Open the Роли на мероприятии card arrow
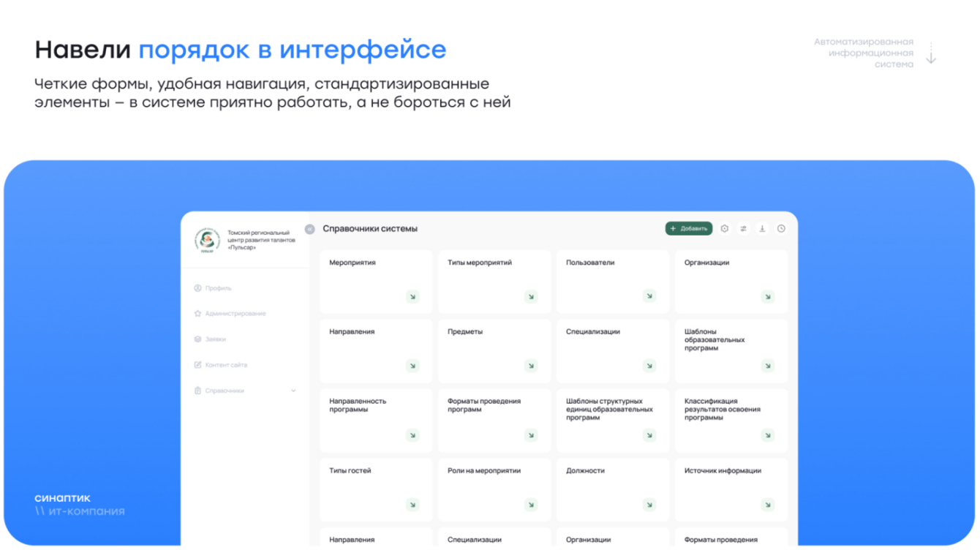 coord(531,505)
